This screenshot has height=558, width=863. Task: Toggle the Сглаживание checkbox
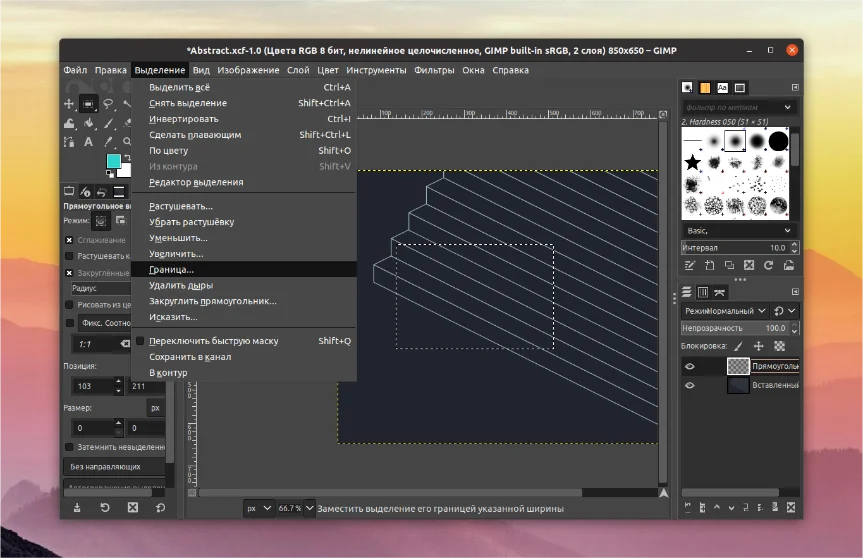pos(69,240)
